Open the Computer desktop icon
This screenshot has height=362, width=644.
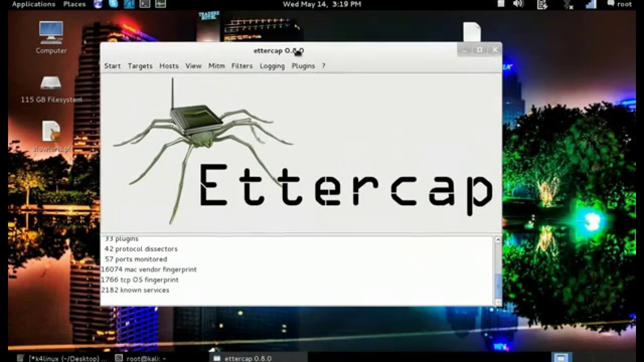51,37
